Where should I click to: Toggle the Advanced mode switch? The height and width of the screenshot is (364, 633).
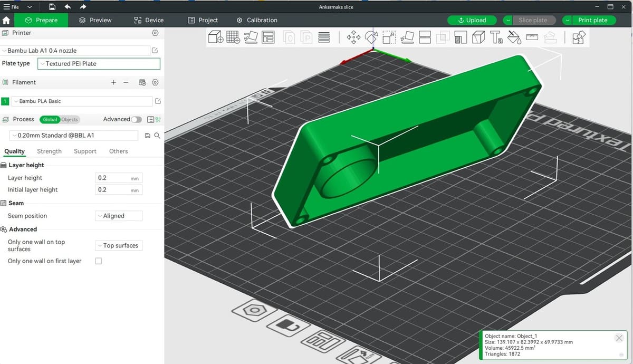click(137, 120)
